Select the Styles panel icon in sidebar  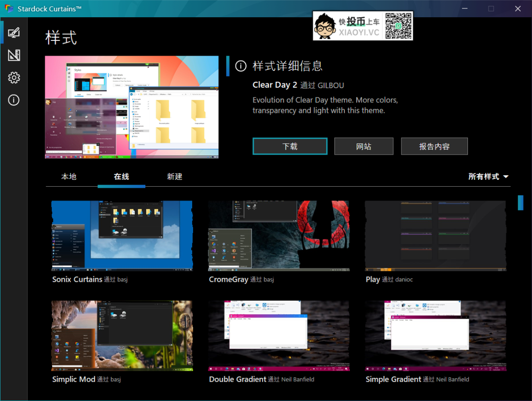click(13, 33)
